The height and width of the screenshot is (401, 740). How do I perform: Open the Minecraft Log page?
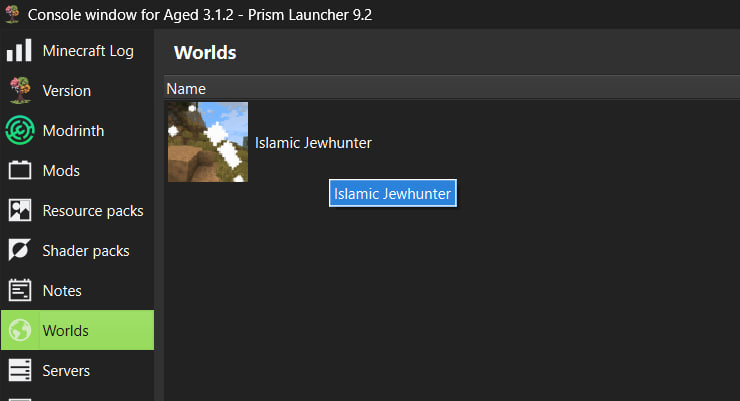pos(77,50)
